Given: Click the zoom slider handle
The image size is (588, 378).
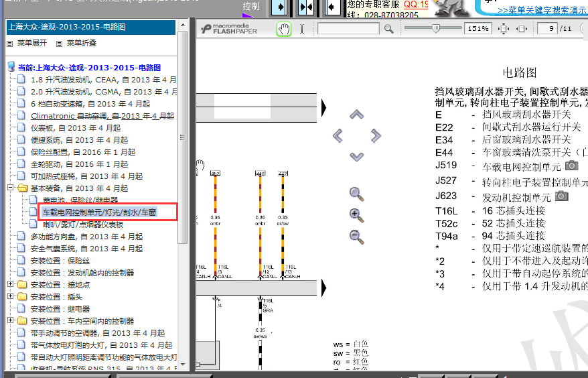Looking at the screenshot, I should 435,28.
